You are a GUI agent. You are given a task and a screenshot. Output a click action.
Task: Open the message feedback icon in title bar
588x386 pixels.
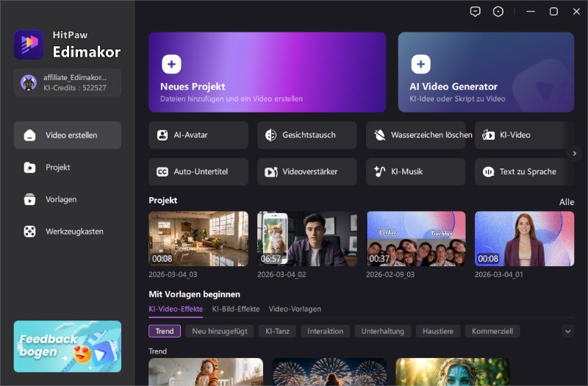tap(475, 12)
